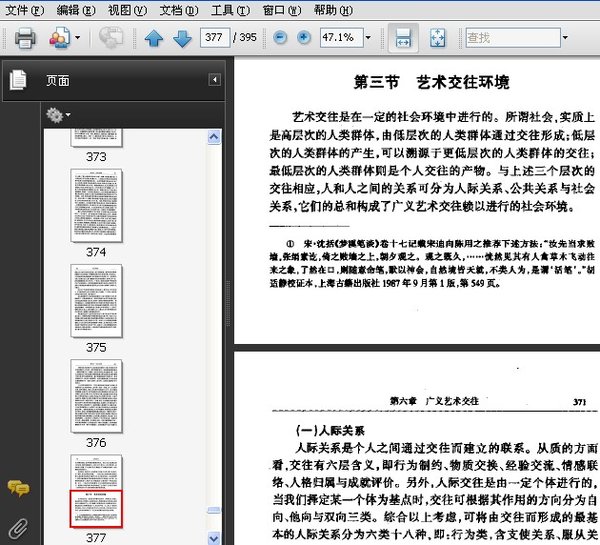Click the 页面 panel title
600x545 pixels.
point(58,81)
